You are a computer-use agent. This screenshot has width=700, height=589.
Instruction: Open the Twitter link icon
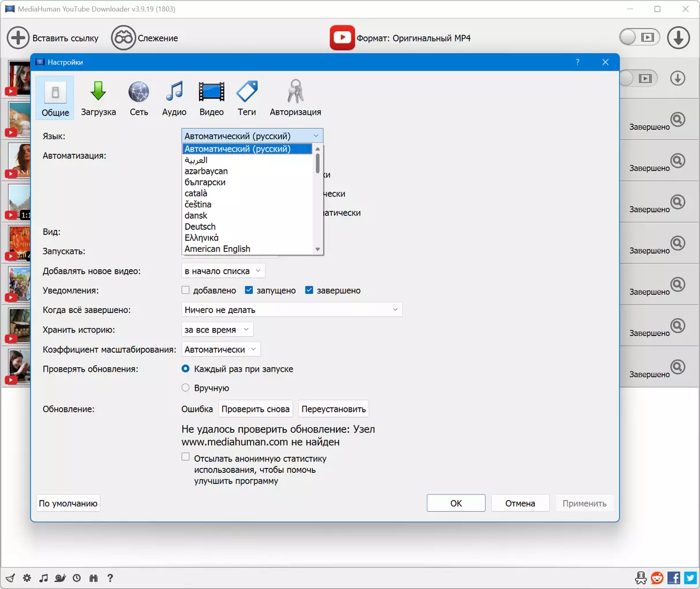(x=690, y=577)
